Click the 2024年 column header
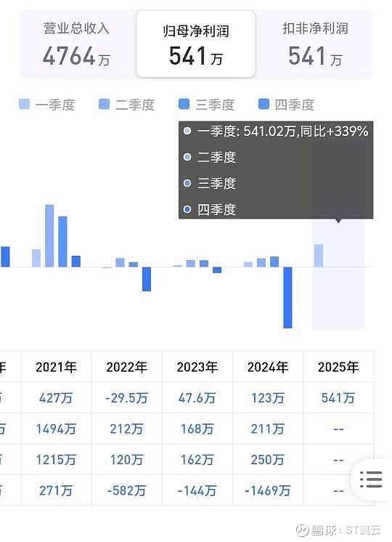Viewport: 392px width, 542px height. 268,367
